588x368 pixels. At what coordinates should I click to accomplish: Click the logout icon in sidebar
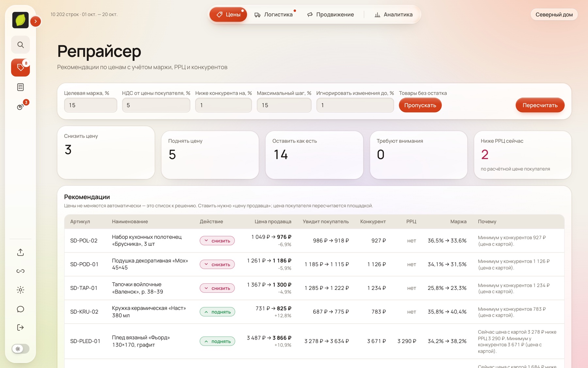[x=21, y=327]
